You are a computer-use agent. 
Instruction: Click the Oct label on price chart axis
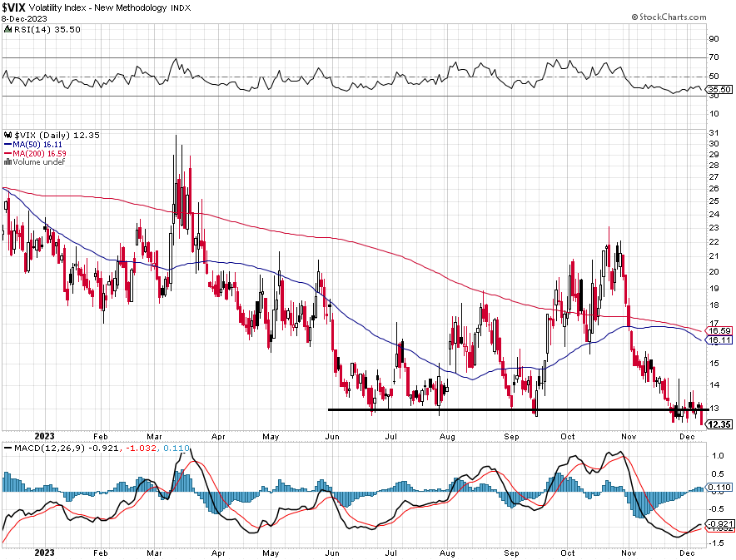click(x=568, y=436)
